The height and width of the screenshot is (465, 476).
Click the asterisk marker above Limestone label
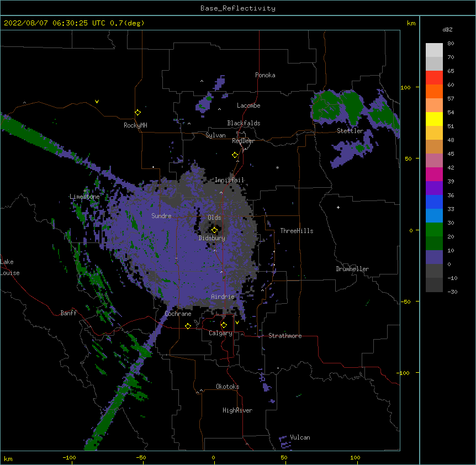(x=84, y=191)
